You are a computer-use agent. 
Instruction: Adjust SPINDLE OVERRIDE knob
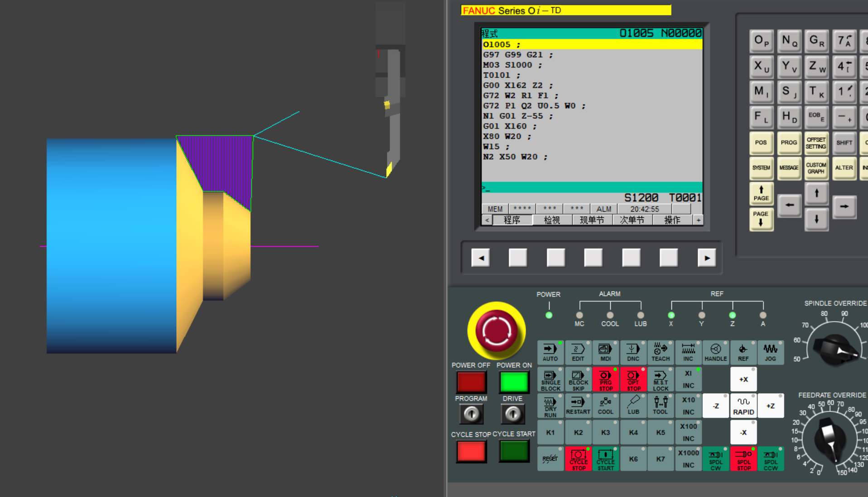(836, 350)
